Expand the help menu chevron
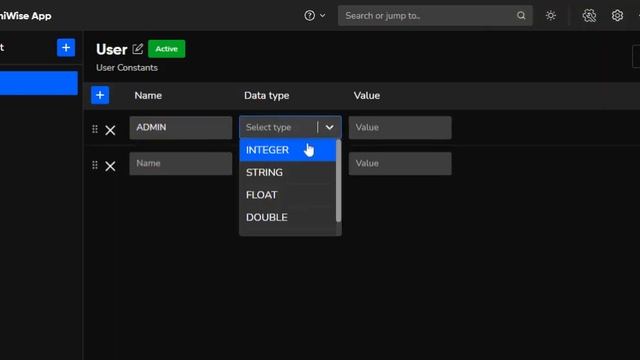Image resolution: width=640 pixels, height=360 pixels. click(322, 16)
